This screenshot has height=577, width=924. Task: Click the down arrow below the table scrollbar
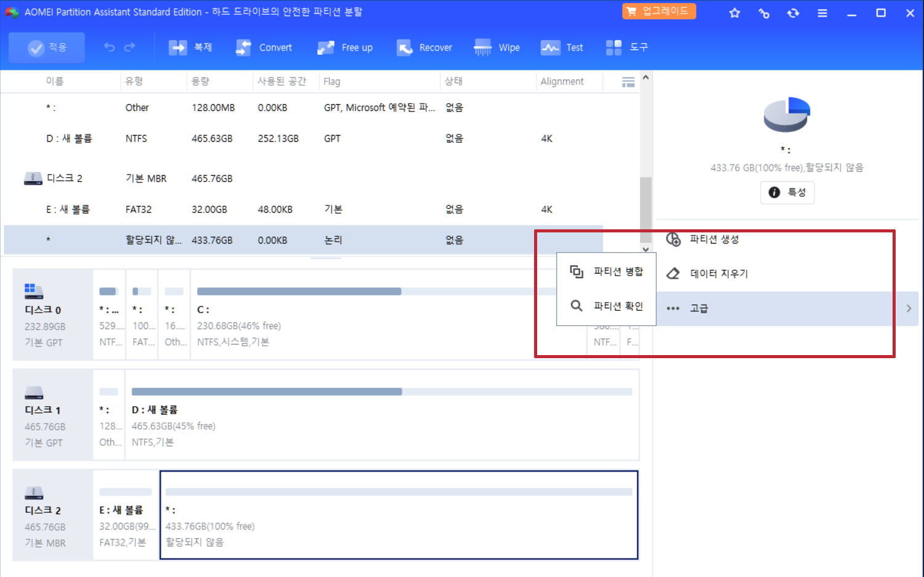(x=645, y=250)
